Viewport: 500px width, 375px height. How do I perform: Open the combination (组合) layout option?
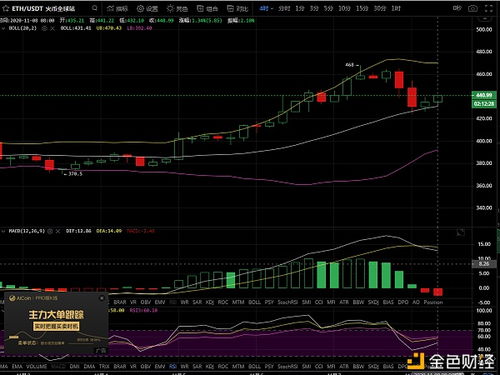[x=207, y=9]
